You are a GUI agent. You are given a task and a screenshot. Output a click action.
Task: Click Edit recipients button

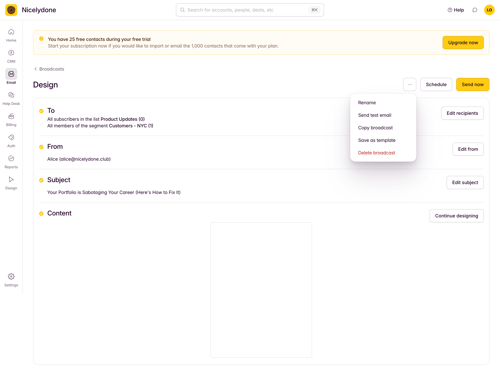coord(462,113)
